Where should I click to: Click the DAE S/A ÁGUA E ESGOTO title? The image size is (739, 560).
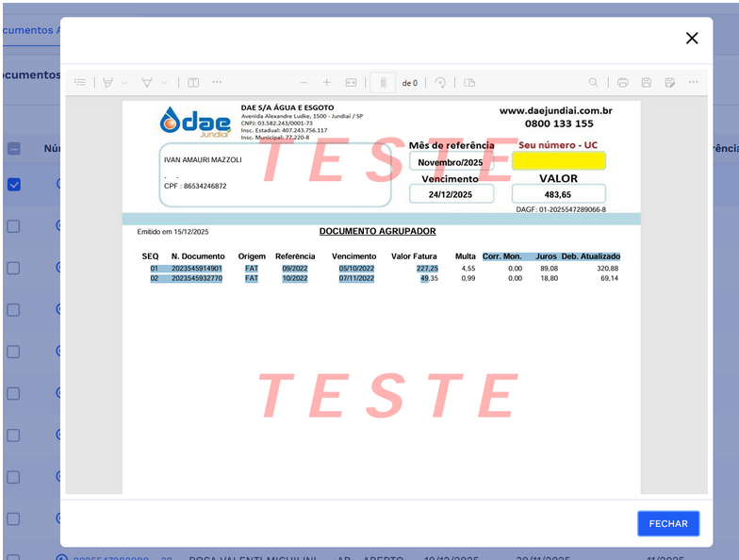(287, 107)
